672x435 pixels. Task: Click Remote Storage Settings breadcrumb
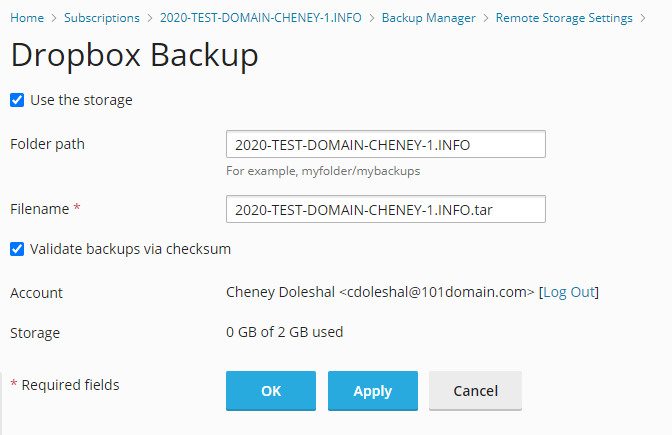(564, 18)
